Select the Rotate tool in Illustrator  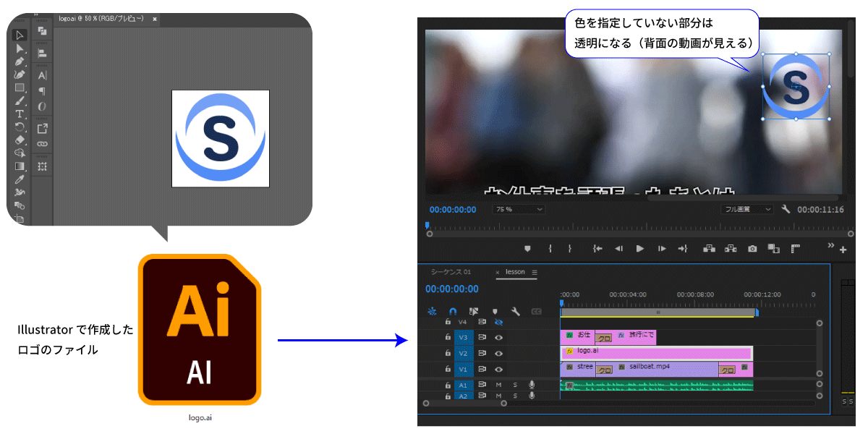[20, 127]
